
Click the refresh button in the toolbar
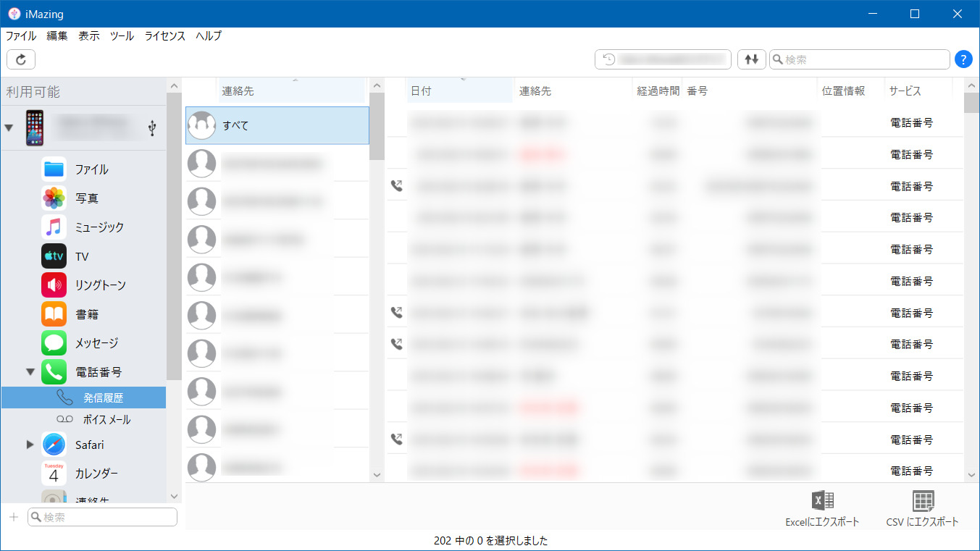click(x=21, y=59)
